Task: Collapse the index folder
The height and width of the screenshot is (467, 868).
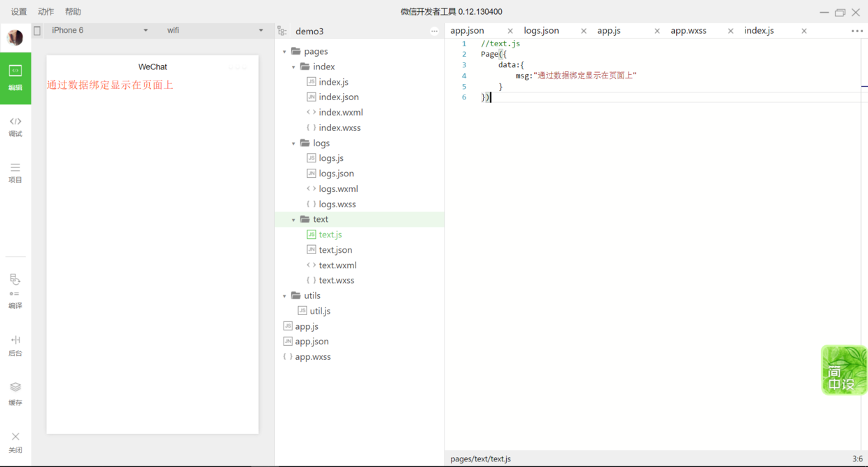Action: [294, 67]
